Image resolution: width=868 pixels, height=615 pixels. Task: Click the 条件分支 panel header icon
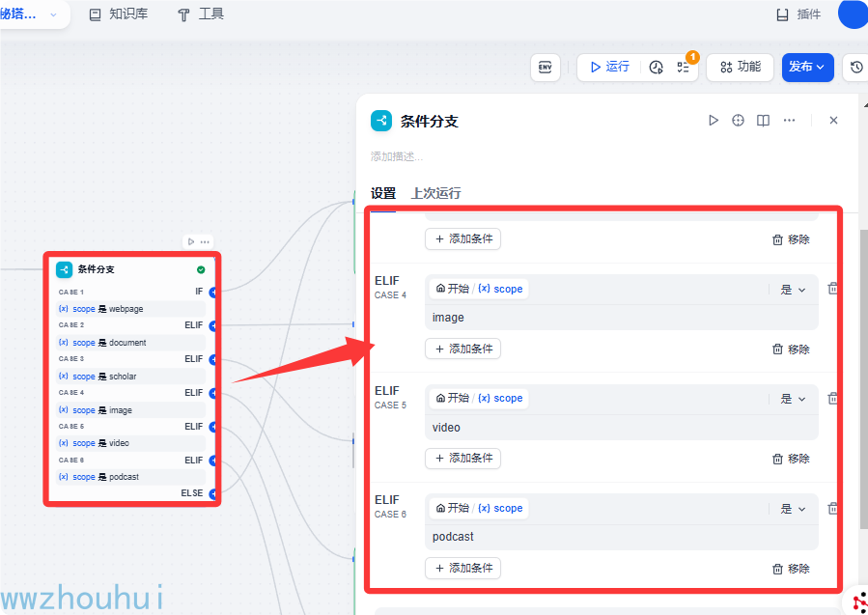(x=381, y=121)
